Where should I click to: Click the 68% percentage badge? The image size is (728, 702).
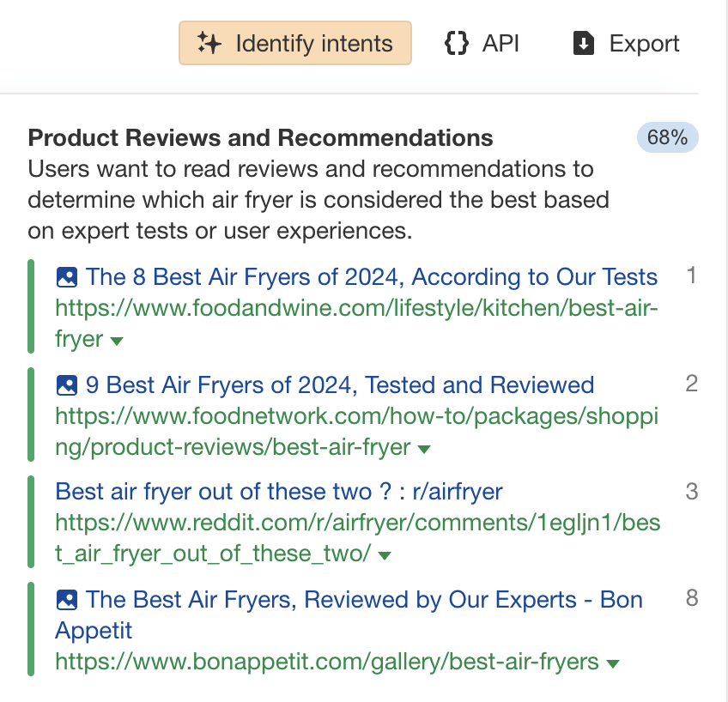point(667,137)
